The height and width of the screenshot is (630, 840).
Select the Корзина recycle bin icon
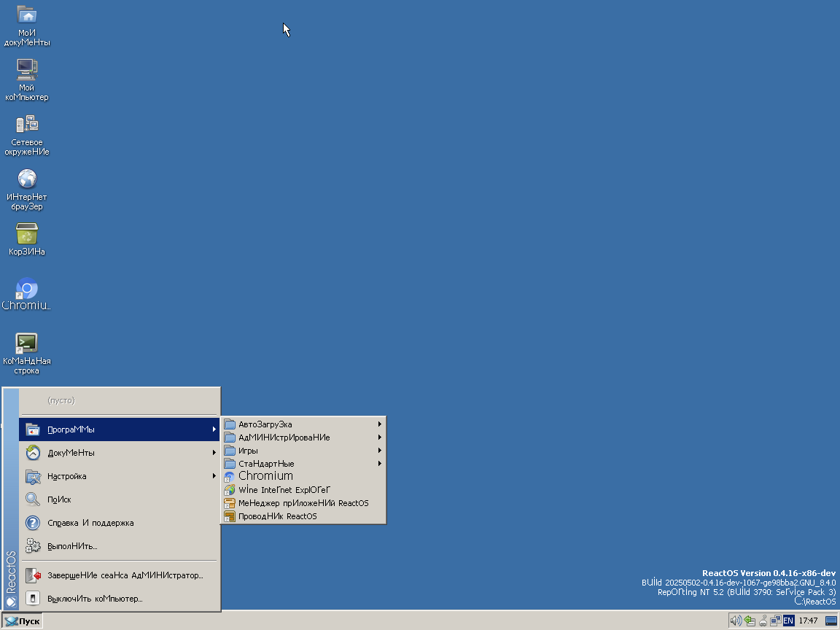point(27,239)
